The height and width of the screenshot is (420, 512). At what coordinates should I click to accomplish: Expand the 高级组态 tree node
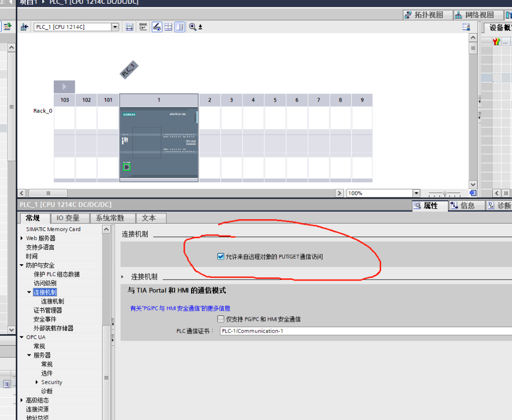[22, 400]
